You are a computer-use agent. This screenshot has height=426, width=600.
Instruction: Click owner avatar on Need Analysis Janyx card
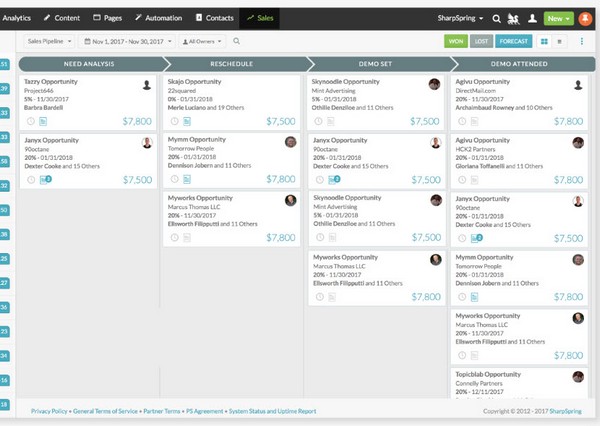point(147,143)
